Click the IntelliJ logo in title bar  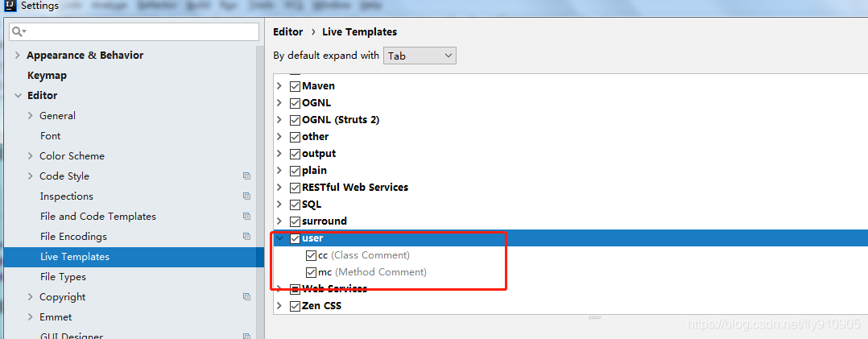coord(10,6)
